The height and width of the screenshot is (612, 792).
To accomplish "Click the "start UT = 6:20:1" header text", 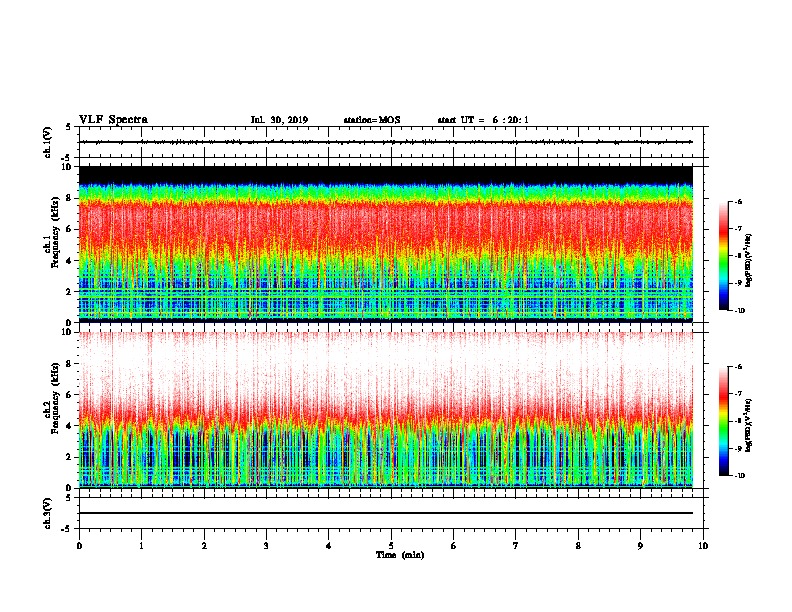I will 483,120.
